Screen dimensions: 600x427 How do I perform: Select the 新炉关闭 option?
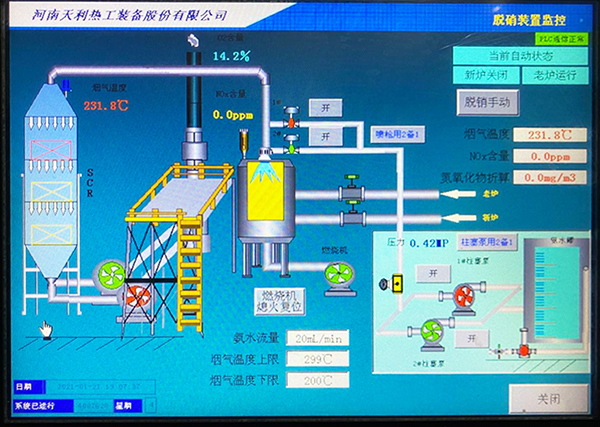click(485, 75)
